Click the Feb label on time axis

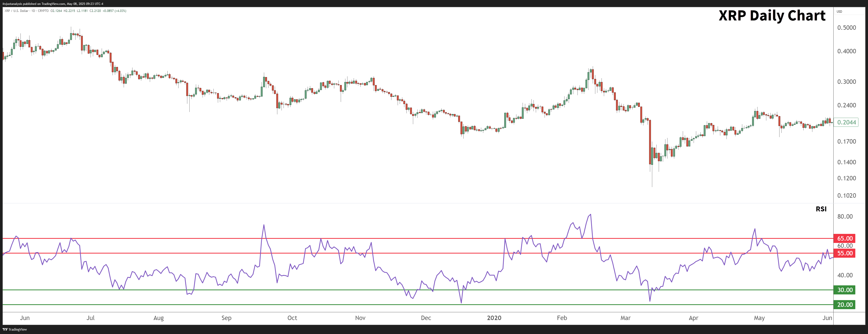562,318
